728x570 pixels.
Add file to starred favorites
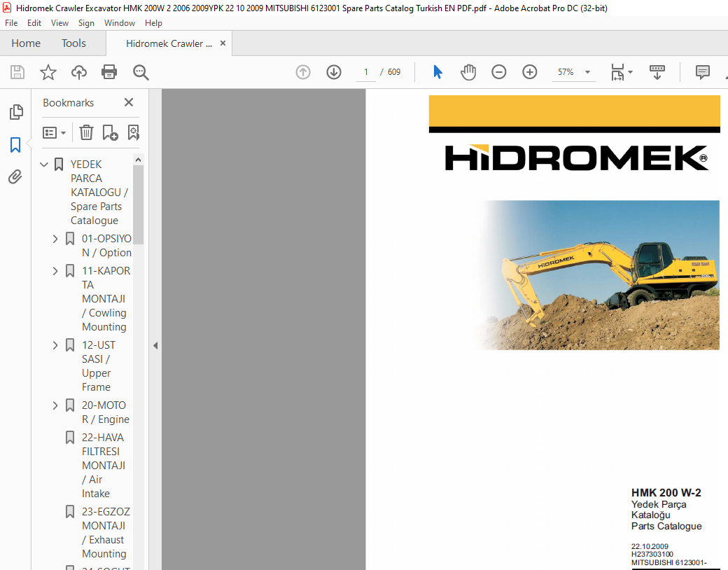pos(48,72)
